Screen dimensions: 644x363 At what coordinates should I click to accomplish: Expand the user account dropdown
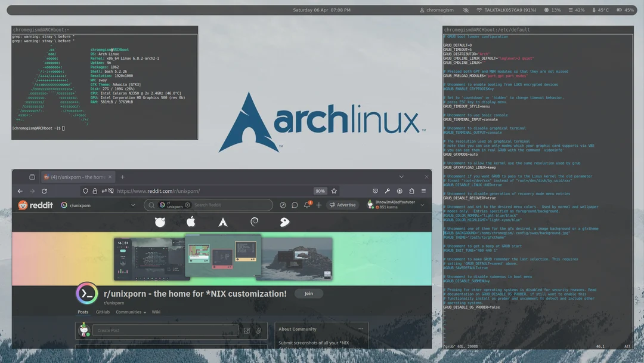(x=422, y=205)
